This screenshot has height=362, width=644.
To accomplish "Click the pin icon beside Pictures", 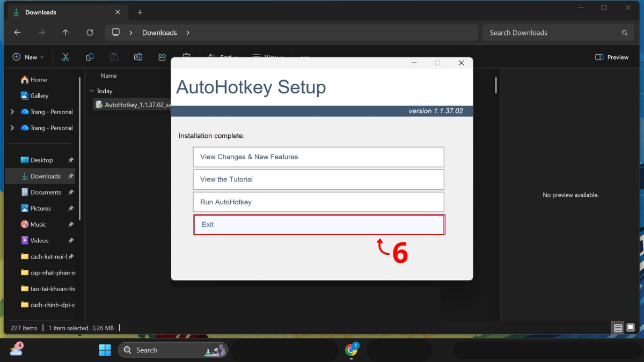I will (x=71, y=208).
